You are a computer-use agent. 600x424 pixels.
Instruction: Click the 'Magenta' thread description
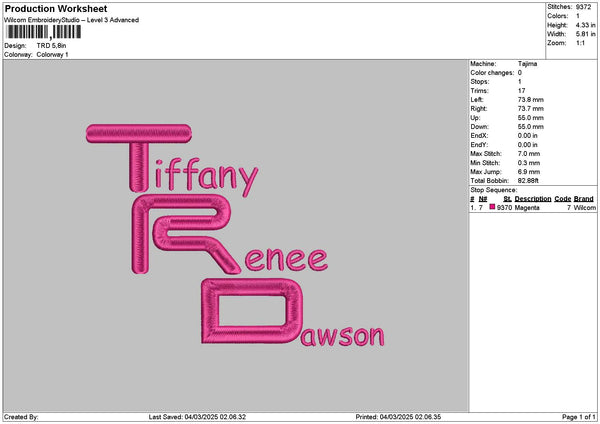(527, 208)
